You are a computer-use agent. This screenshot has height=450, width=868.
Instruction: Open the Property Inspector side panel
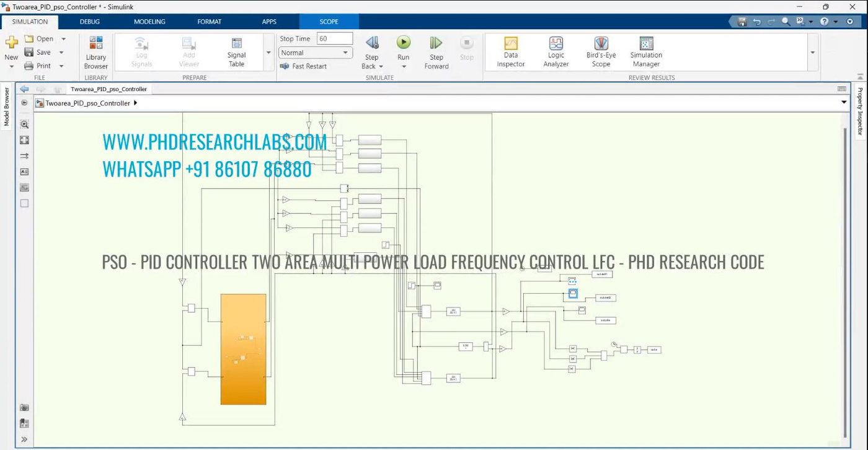[x=860, y=112]
